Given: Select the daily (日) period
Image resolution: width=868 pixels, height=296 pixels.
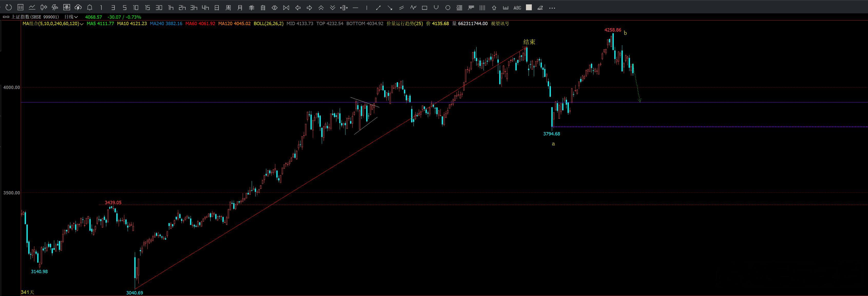Looking at the screenshot, I should (x=217, y=7).
